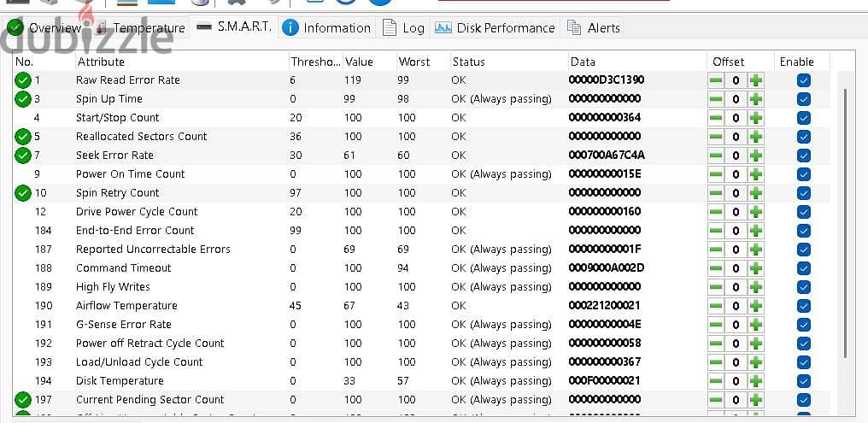Click plus icon for Reallocated Sectors Count
This screenshot has height=423, width=868.
click(x=755, y=137)
